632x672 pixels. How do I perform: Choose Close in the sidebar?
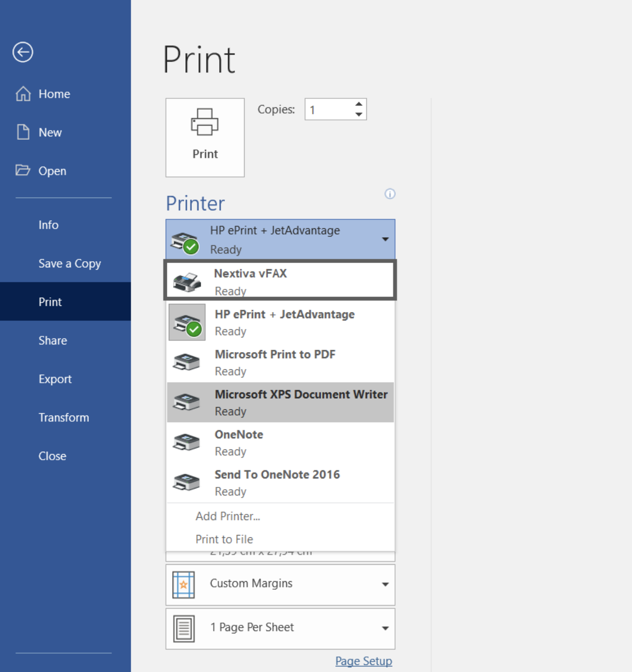click(x=65, y=456)
